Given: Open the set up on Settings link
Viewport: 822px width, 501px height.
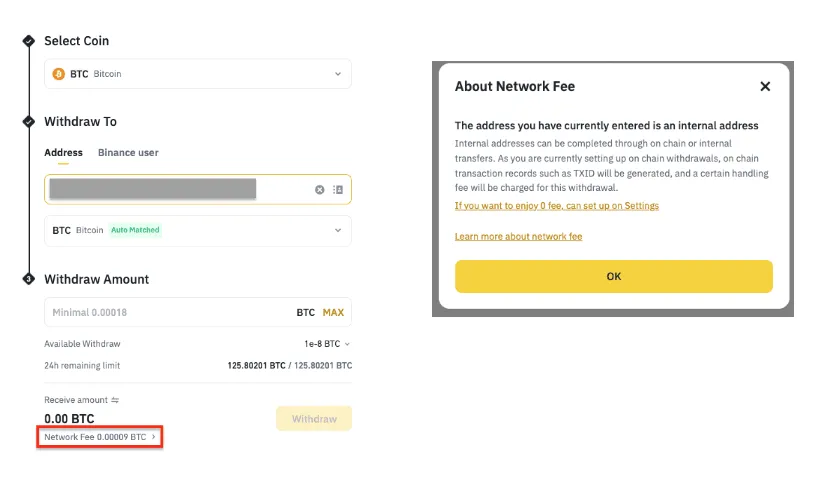Looking at the screenshot, I should click(556, 206).
